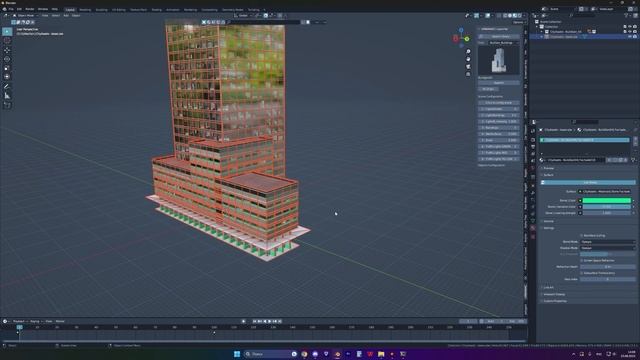Image resolution: width=640 pixels, height=360 pixels.
Task: Click play animation in the timeline controls
Action: 269,321
